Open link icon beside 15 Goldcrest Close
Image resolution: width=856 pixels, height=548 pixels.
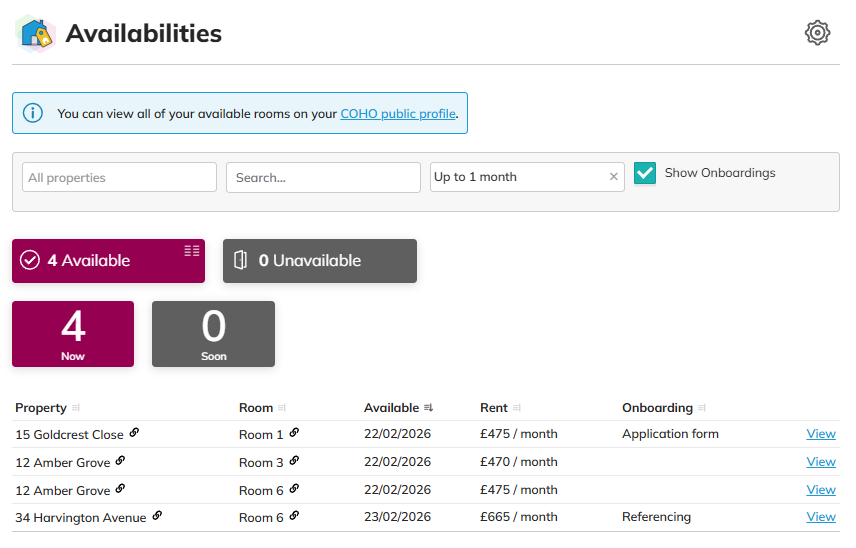coord(135,433)
